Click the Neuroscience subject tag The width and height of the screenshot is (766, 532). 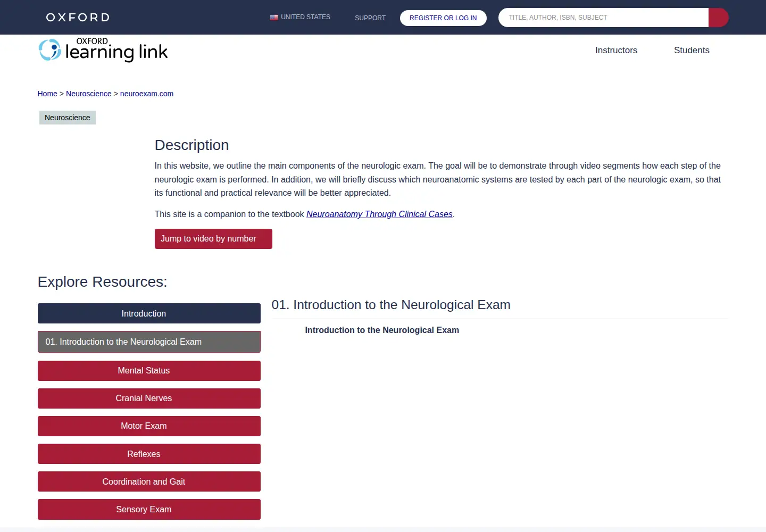coord(68,118)
